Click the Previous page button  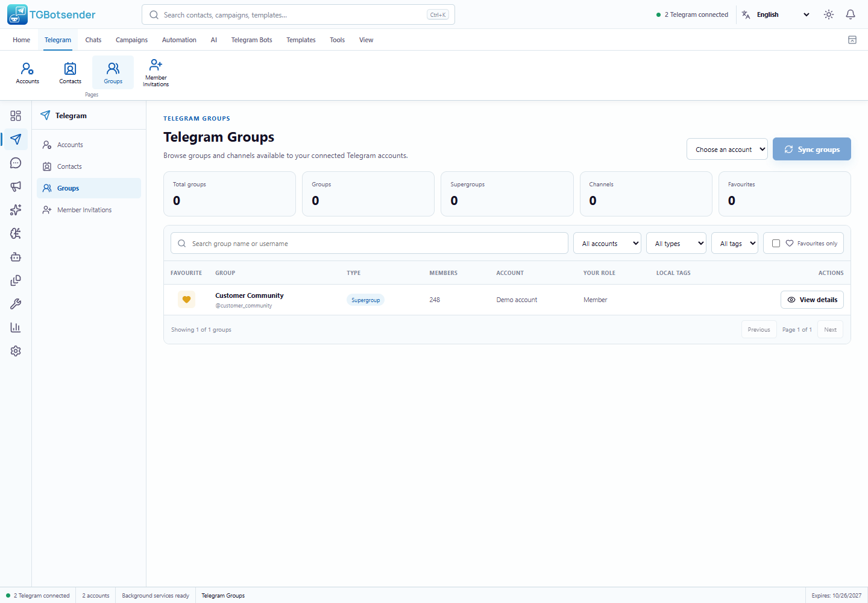click(759, 330)
